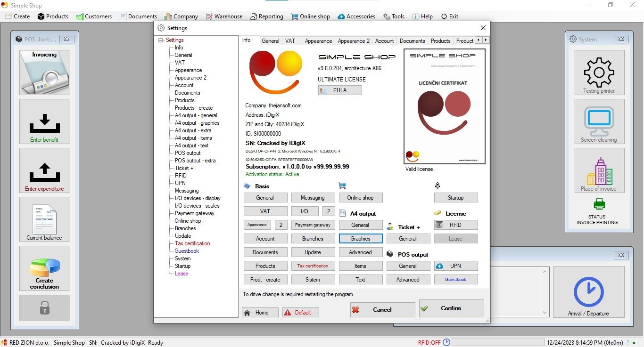Close the System panel
The image size is (644, 347).
[x=621, y=39]
